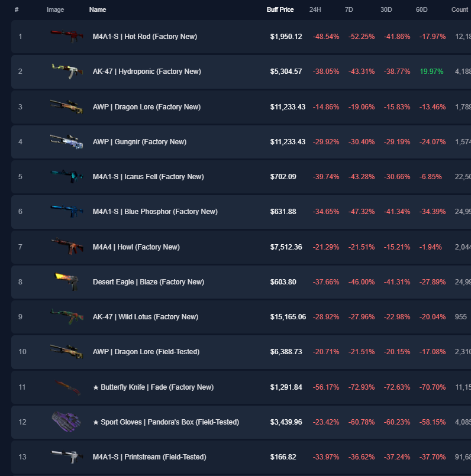This screenshot has height=476, width=471.
Task: Open AWP | Gungnir (Factory New)
Action: (x=140, y=142)
